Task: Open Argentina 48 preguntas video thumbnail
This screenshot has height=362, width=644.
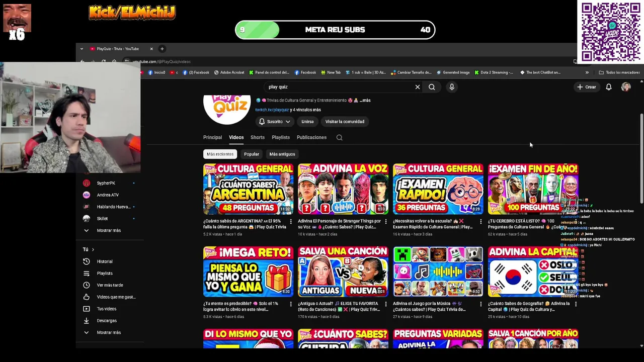Action: pos(248,189)
